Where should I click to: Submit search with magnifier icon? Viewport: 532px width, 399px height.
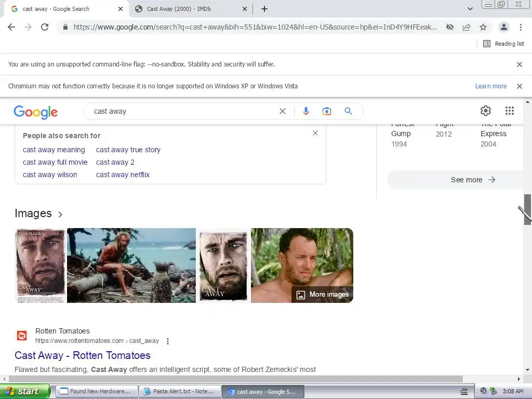(348, 111)
